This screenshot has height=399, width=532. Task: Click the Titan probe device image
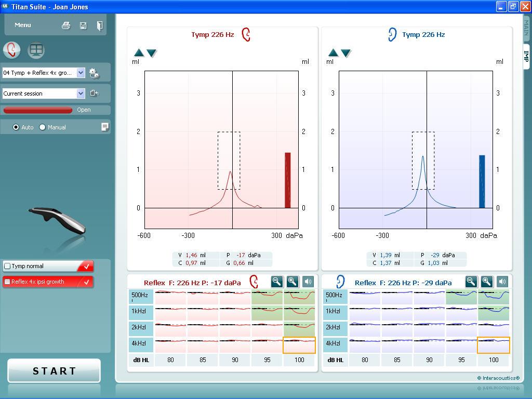[x=58, y=220]
